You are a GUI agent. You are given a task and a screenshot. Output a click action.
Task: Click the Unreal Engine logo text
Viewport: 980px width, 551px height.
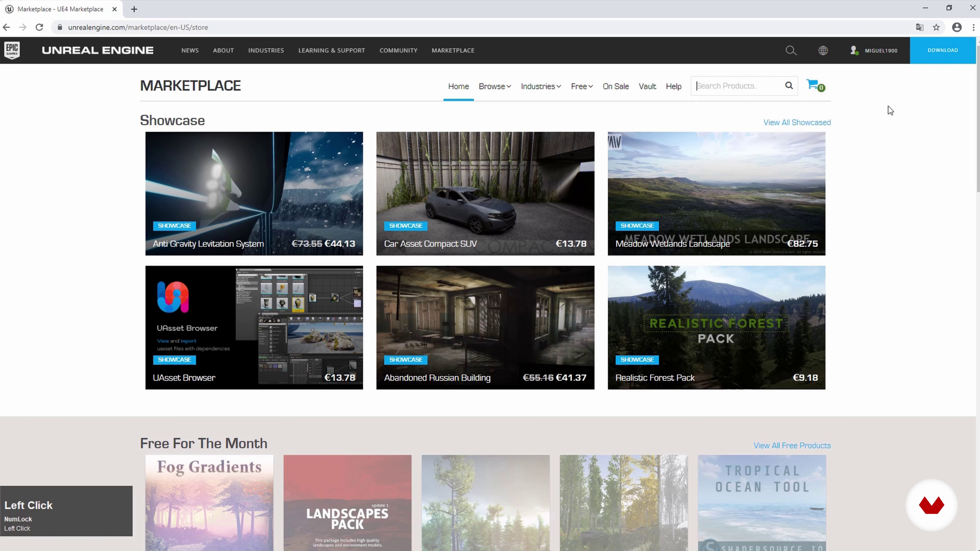point(98,50)
